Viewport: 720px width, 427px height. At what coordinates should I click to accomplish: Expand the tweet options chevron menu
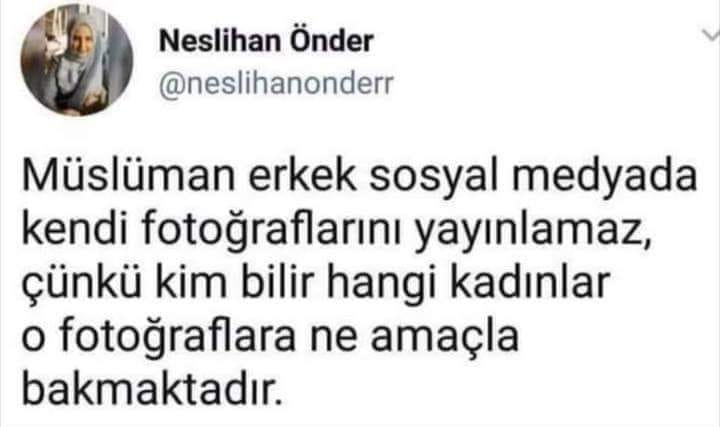pos(711,35)
